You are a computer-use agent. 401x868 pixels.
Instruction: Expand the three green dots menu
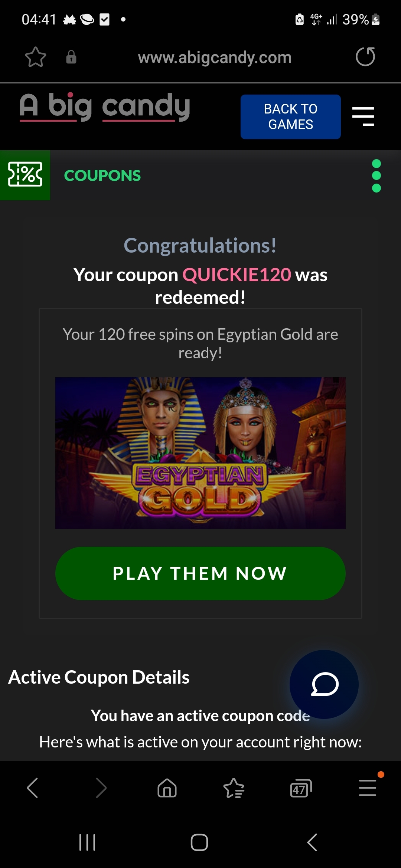point(376,176)
